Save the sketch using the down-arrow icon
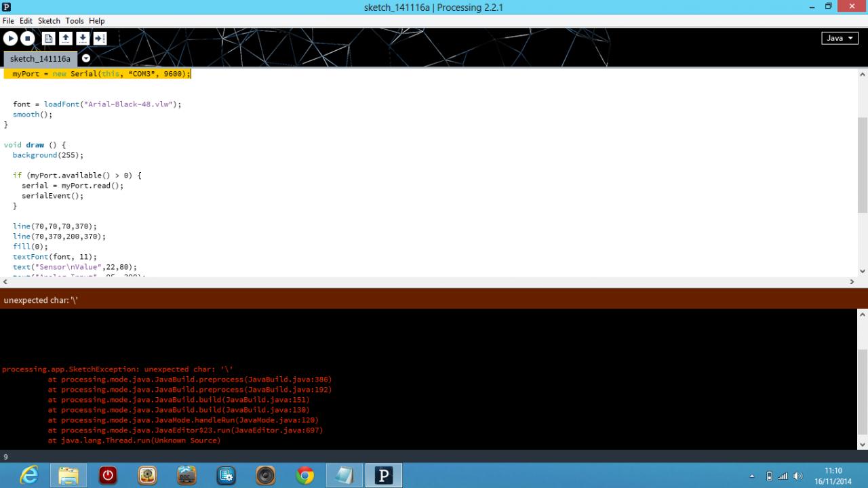Screen dimensions: 868x488 [x=83, y=39]
